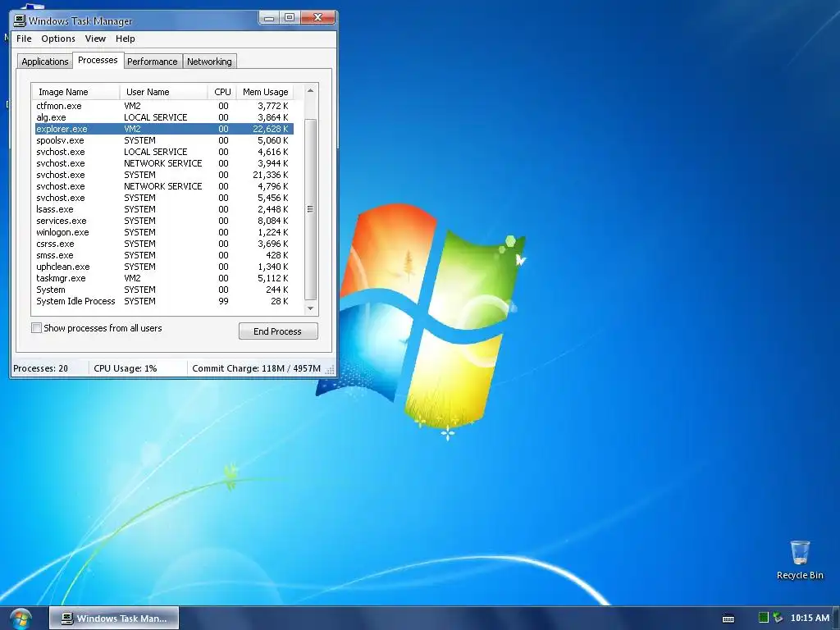Click the keyboard icon in system tray
Screen dimensions: 840x630
[728, 619]
